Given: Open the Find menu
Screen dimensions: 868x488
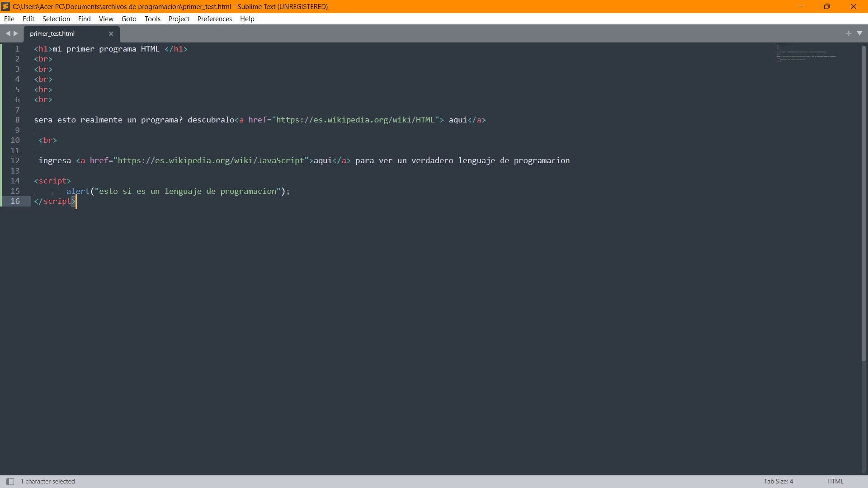Looking at the screenshot, I should pyautogui.click(x=84, y=19).
